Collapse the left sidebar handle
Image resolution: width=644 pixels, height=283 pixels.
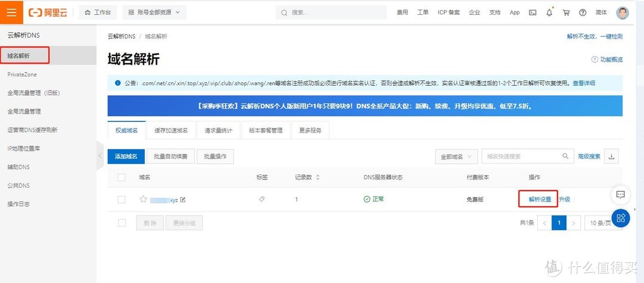(x=100, y=156)
